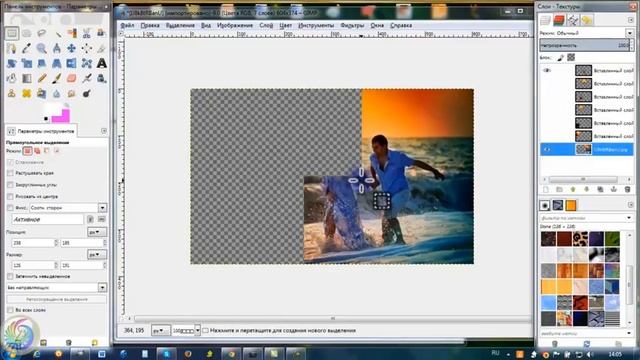Screen dimensions: 640x360
Task: Open the Правка menu
Action: pos(150,25)
